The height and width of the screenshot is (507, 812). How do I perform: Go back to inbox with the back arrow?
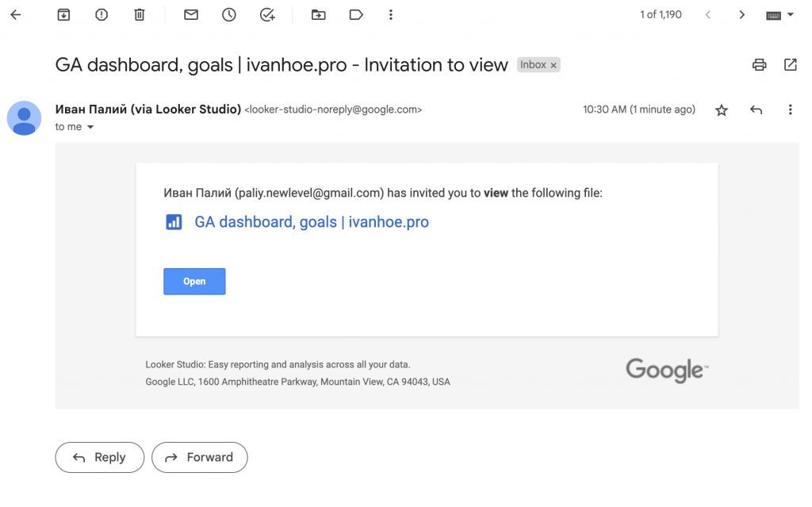16,15
